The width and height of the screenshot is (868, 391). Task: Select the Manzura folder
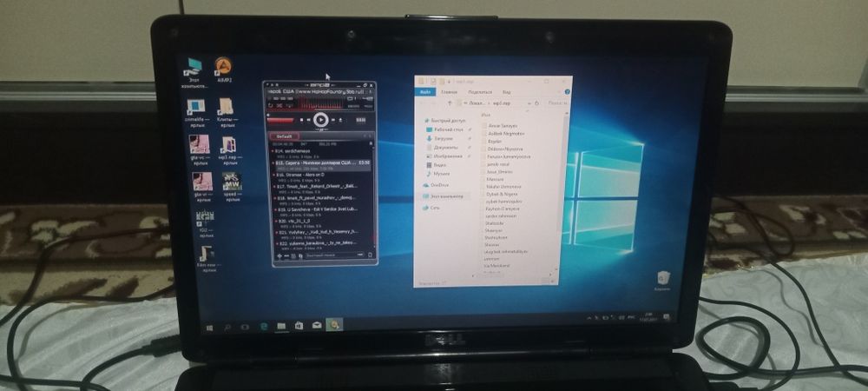[x=495, y=180]
